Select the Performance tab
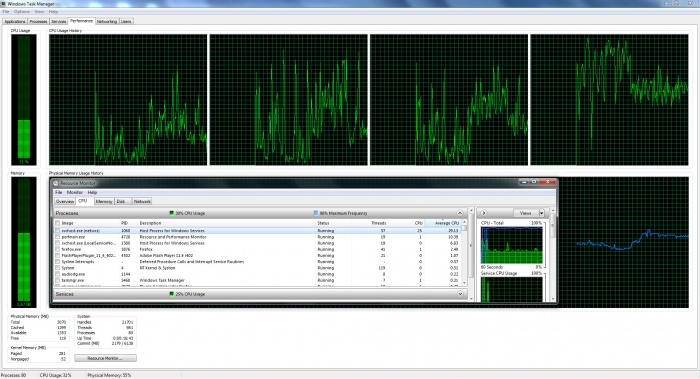 [81, 21]
